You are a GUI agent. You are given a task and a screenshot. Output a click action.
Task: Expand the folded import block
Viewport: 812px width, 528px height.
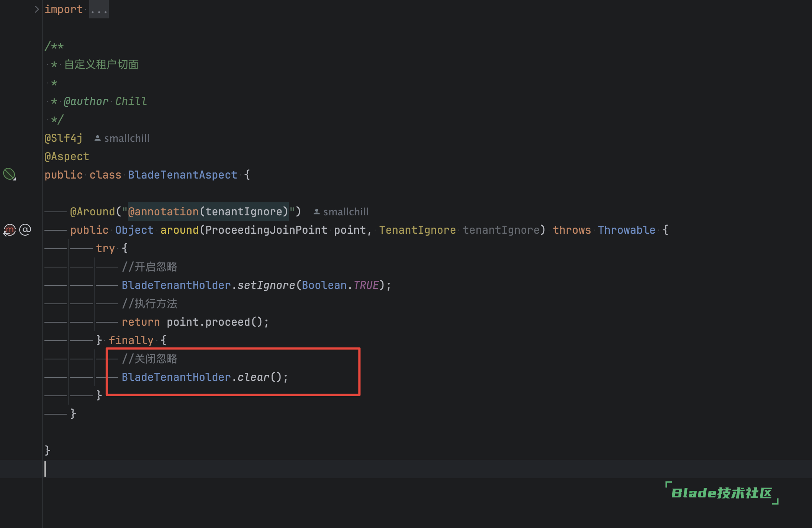[x=37, y=9]
